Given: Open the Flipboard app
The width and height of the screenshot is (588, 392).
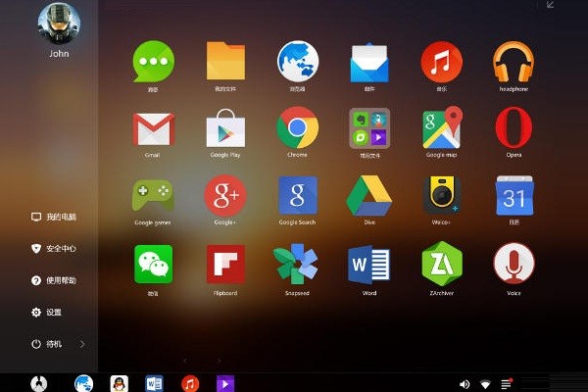Looking at the screenshot, I should tap(225, 264).
